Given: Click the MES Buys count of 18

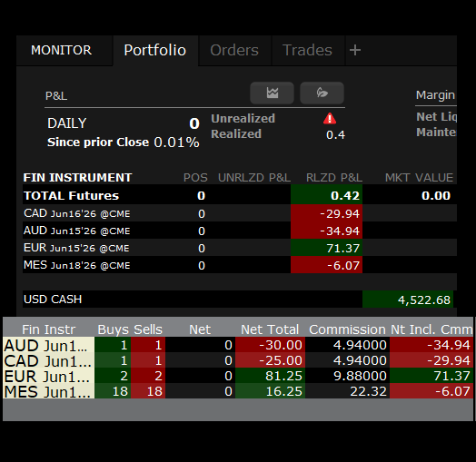Looking at the screenshot, I should click(x=113, y=391).
